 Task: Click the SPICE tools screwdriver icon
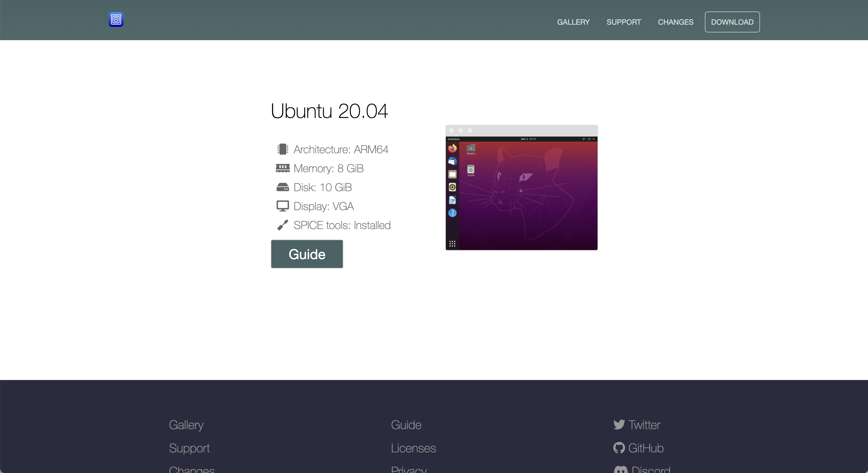coord(282,225)
